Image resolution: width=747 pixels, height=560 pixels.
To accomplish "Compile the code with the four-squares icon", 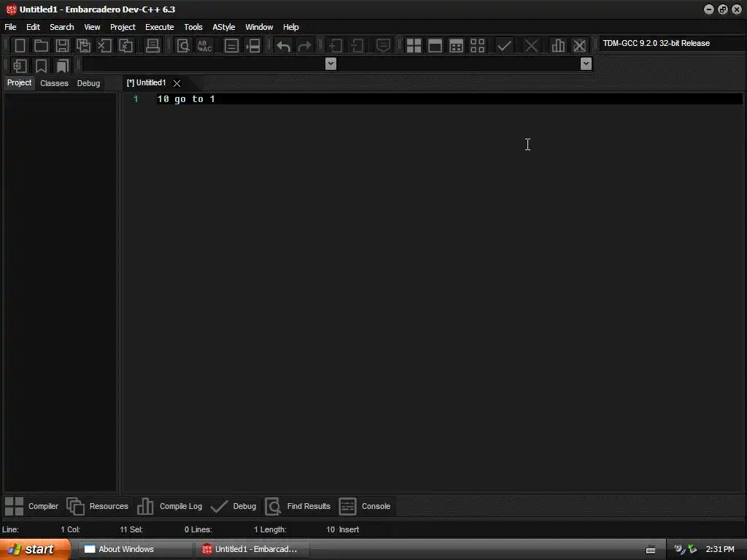I will click(414, 46).
